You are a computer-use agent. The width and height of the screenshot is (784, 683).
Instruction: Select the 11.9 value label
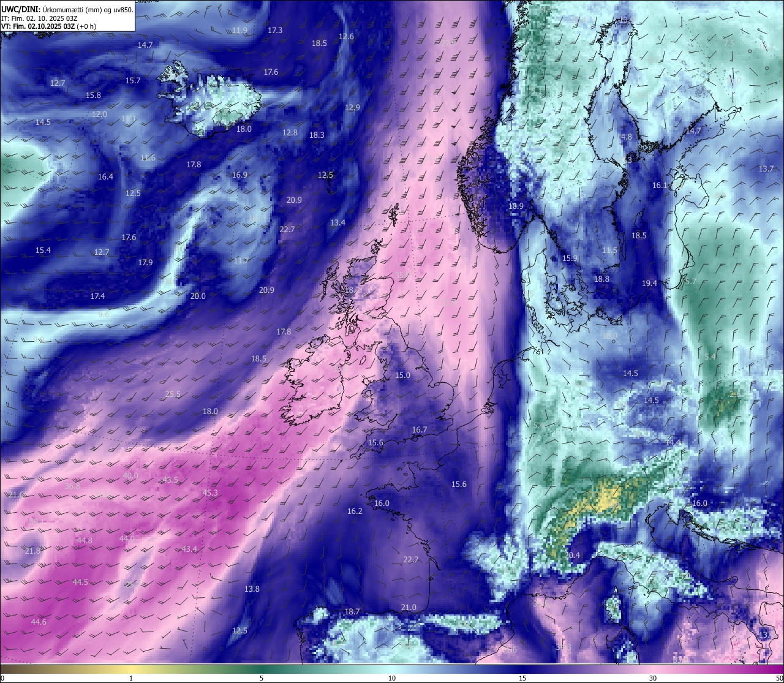[x=239, y=30]
